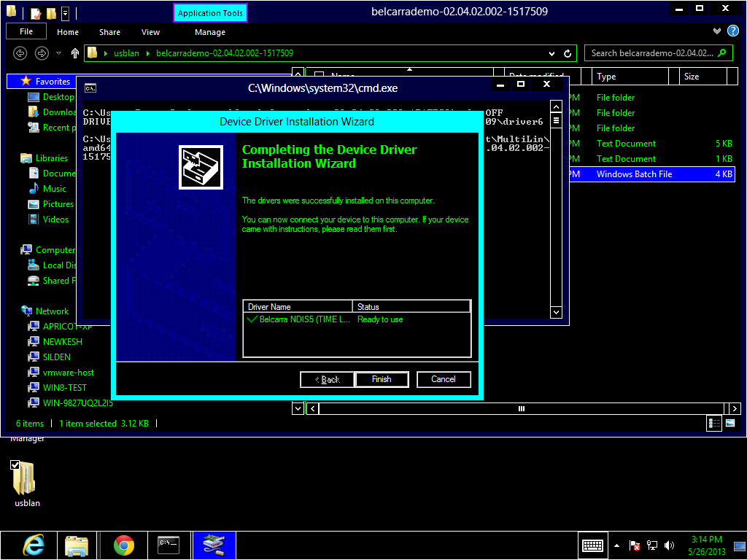Open the Manage ribbon tab
The height and width of the screenshot is (560, 747).
tap(210, 32)
